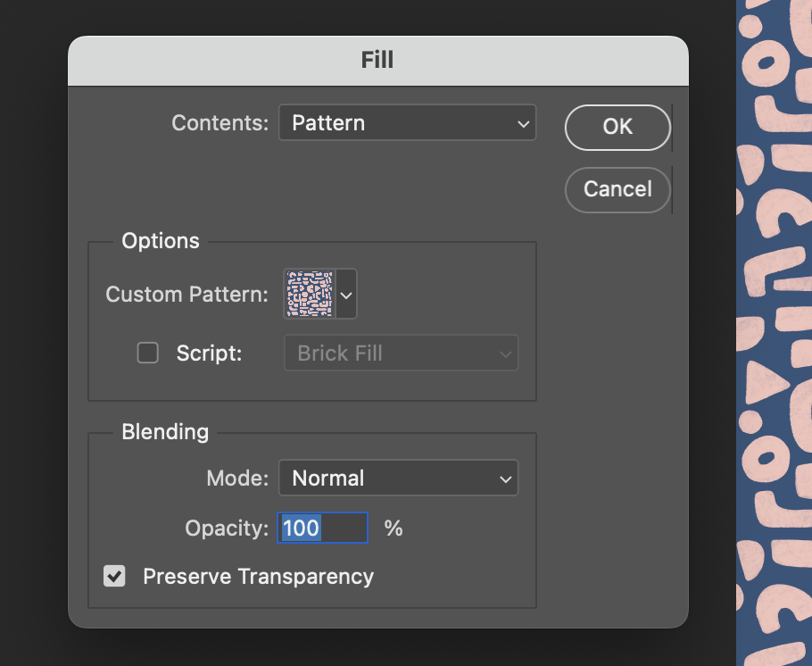The image size is (812, 666).
Task: Toggle Preserve Transparency back on
Action: [114, 576]
